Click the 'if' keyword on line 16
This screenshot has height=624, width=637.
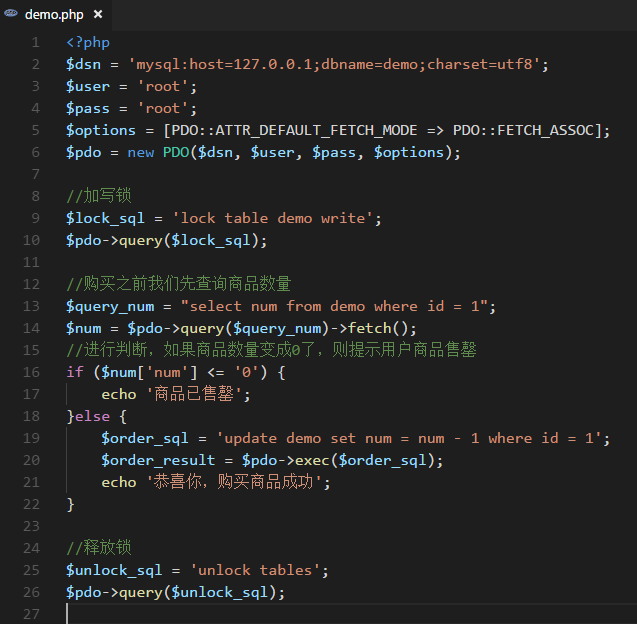[x=75, y=372]
